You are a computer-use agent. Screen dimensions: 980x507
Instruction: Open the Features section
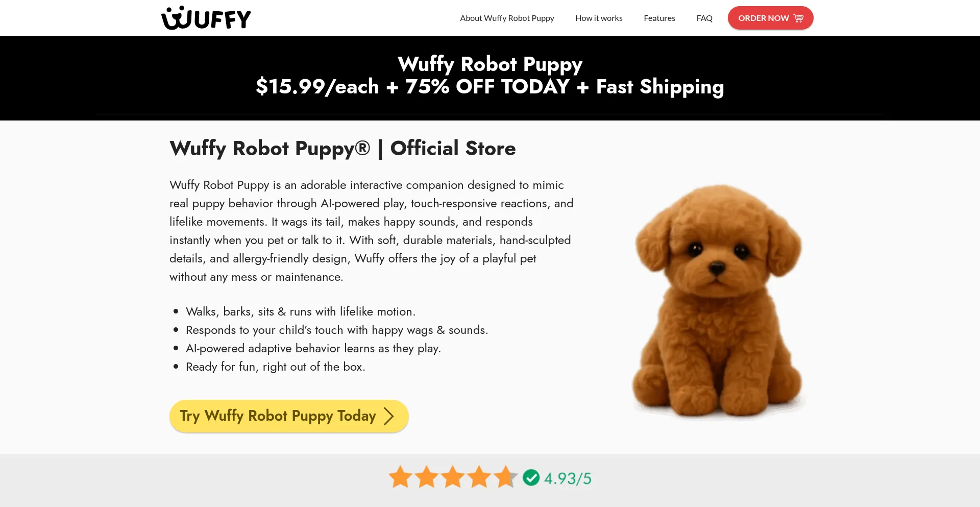tap(659, 18)
